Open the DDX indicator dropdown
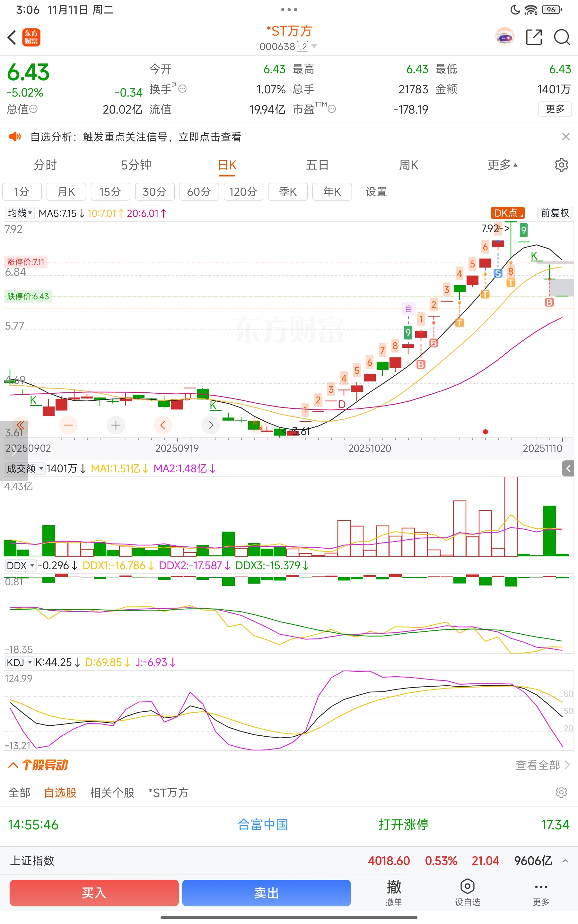Viewport: 578px width, 924px height. pyautogui.click(x=21, y=566)
